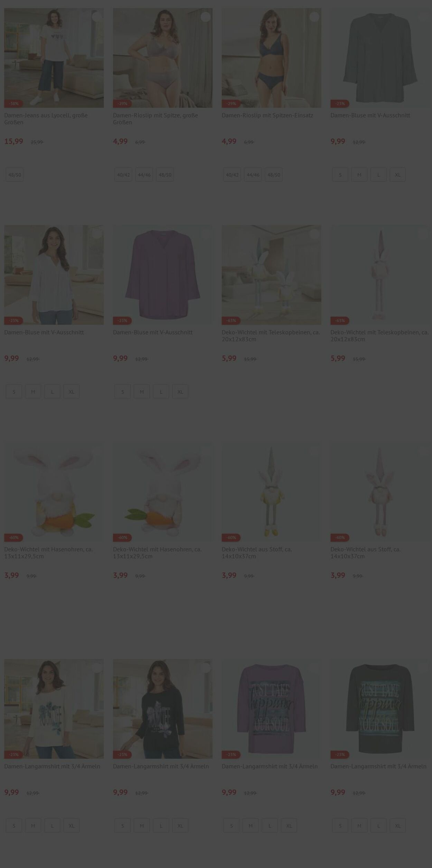Favorite the purple Damen-Bluse via circle icon
Image resolution: width=432 pixels, height=868 pixels.
(x=206, y=234)
